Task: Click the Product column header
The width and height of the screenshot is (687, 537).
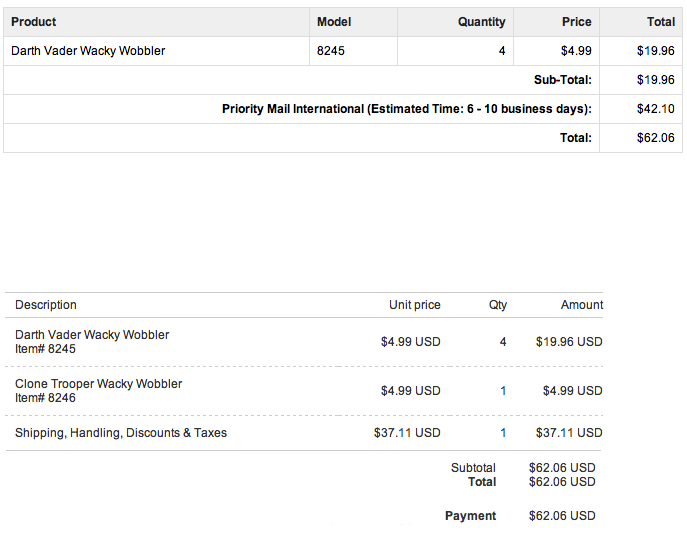Action: tap(34, 22)
